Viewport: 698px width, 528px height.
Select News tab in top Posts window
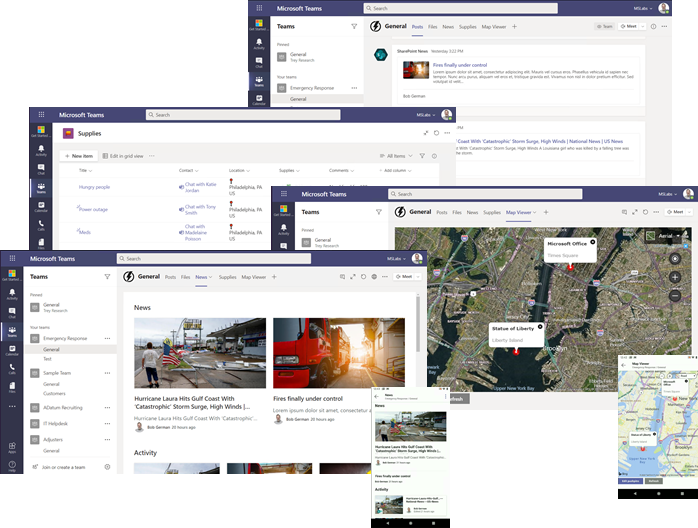(448, 27)
